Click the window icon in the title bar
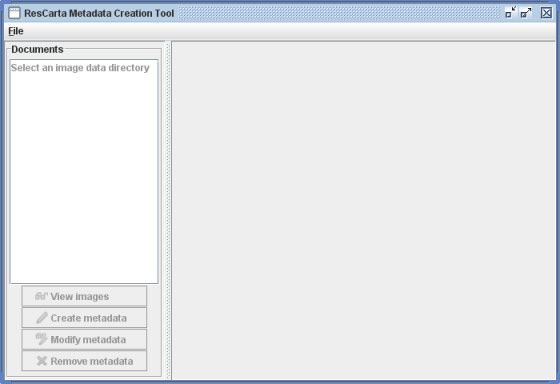 click(14, 13)
